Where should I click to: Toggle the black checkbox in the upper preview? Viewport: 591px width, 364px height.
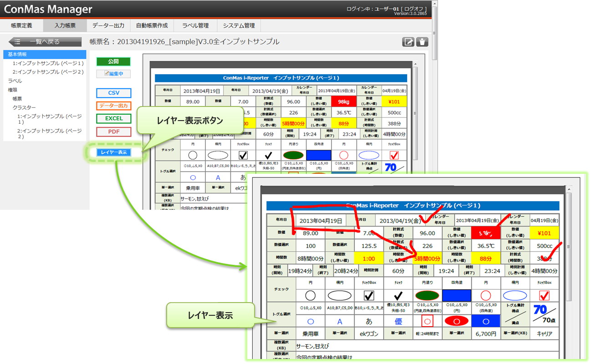pos(243,155)
